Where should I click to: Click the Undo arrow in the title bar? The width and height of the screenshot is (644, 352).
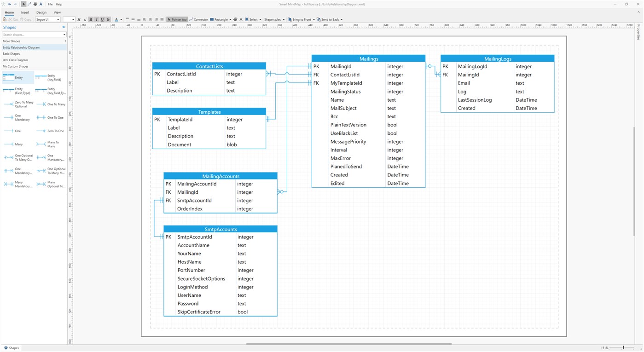click(x=9, y=4)
